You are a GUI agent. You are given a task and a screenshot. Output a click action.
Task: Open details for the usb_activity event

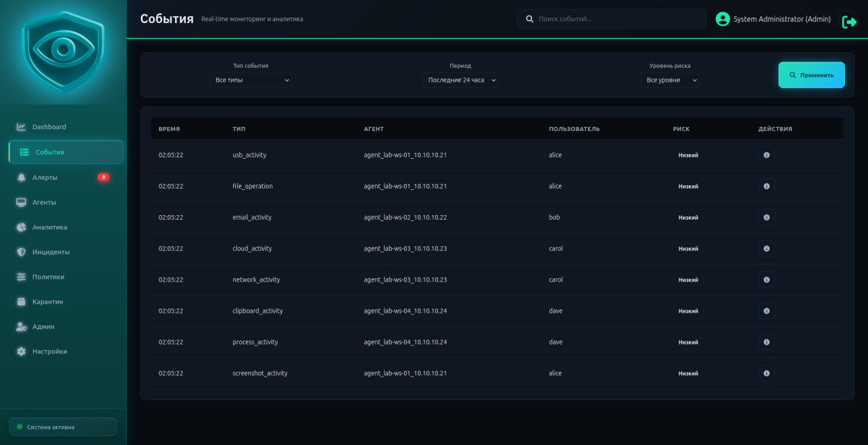pyautogui.click(x=766, y=155)
